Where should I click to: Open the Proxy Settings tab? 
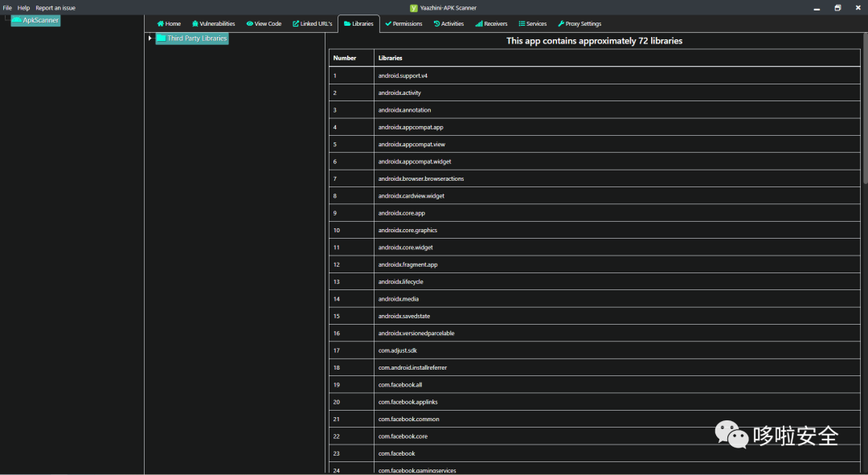tap(579, 24)
